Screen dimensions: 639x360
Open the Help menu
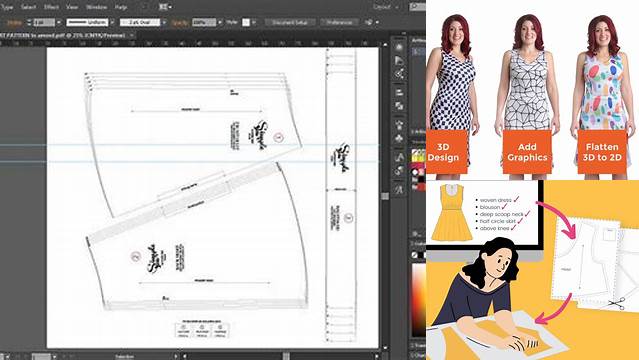[x=121, y=7]
